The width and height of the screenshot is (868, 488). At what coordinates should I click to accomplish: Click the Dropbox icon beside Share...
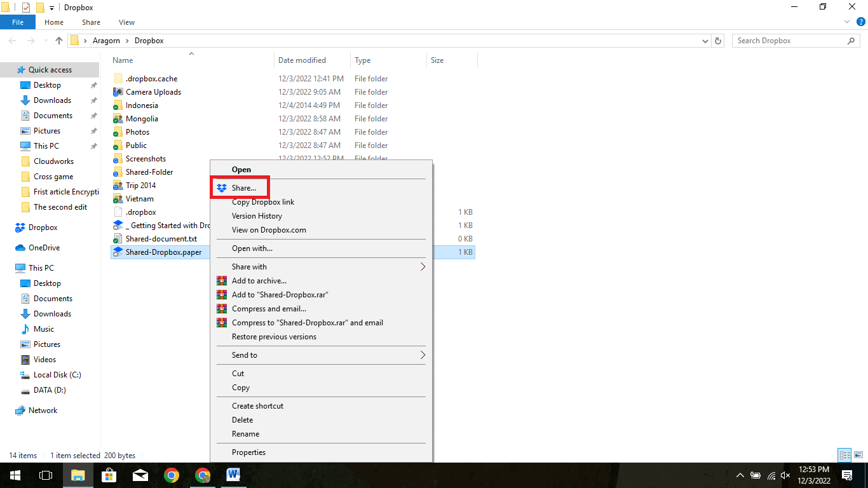coord(222,188)
